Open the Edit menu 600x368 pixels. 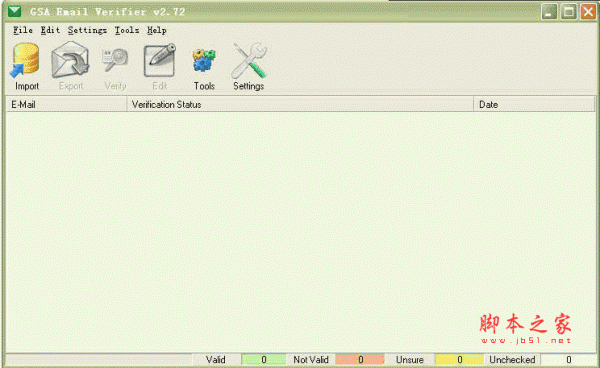coord(51,30)
